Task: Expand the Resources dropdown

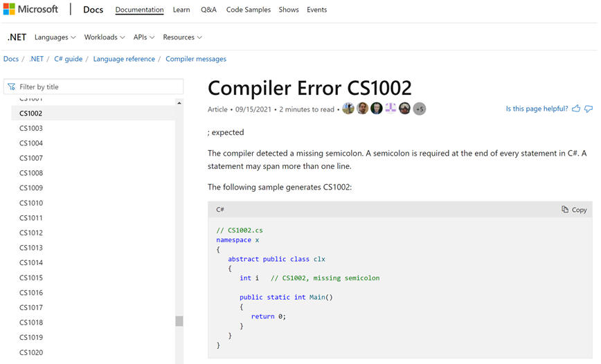Action: (183, 37)
